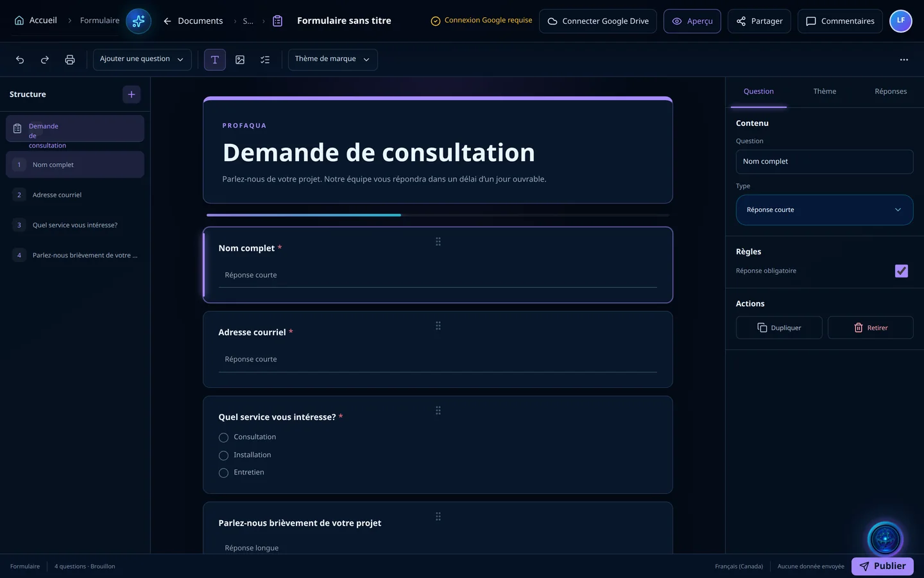Click the Question text field in Contenu
Image resolution: width=924 pixels, height=578 pixels.
point(825,162)
